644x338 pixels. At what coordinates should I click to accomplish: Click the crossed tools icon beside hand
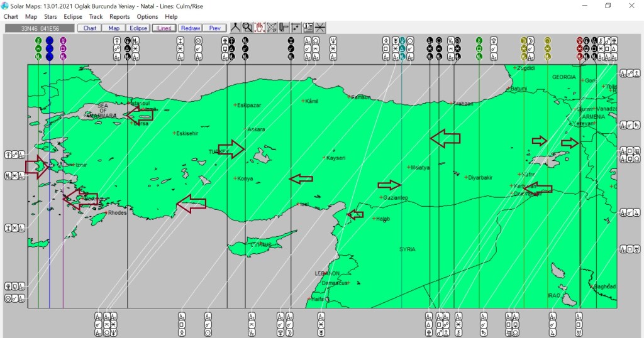(x=272, y=28)
